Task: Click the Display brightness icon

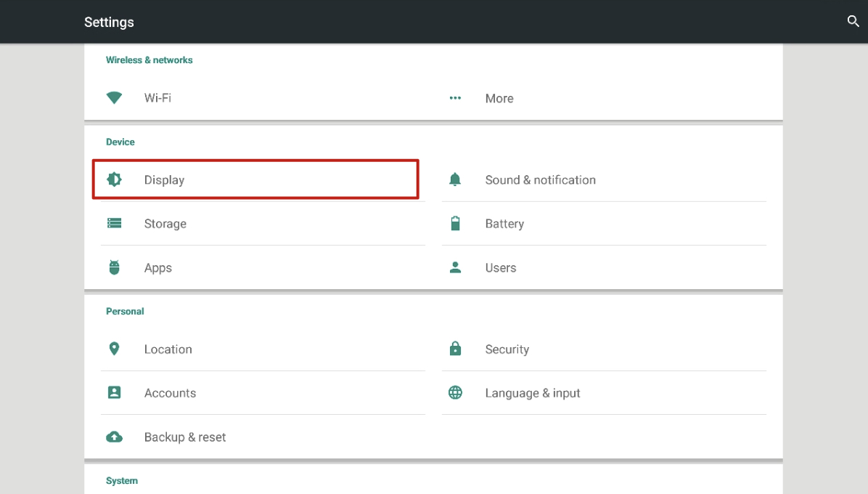Action: click(x=114, y=179)
